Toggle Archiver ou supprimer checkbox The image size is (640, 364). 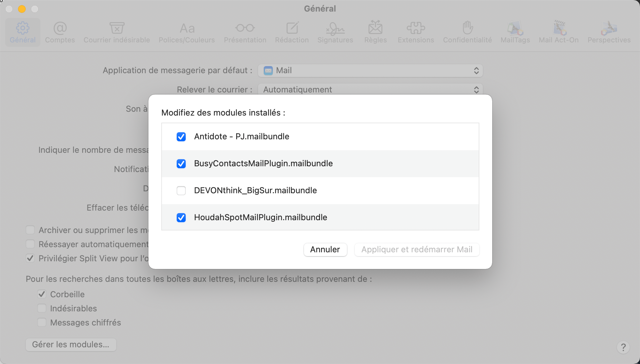[x=30, y=230]
